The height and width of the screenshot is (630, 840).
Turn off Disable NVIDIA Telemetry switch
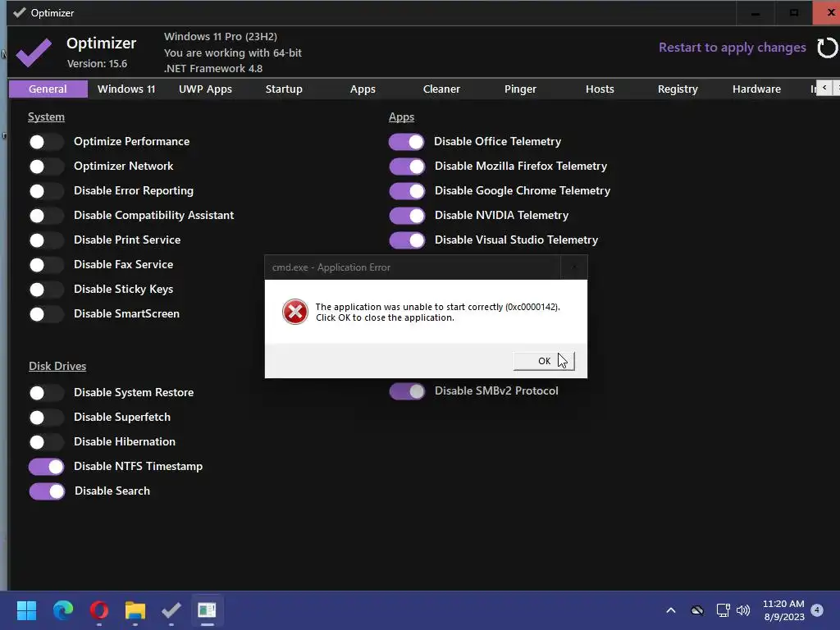click(x=407, y=216)
